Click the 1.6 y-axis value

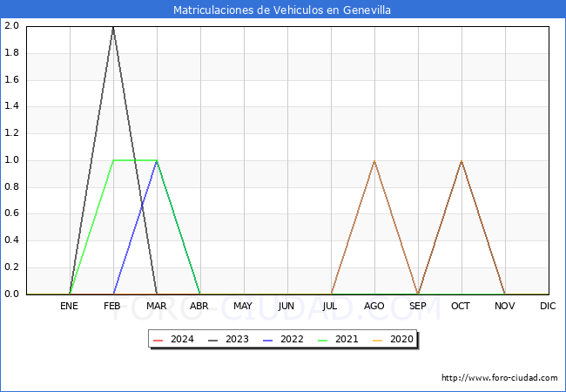11,79
